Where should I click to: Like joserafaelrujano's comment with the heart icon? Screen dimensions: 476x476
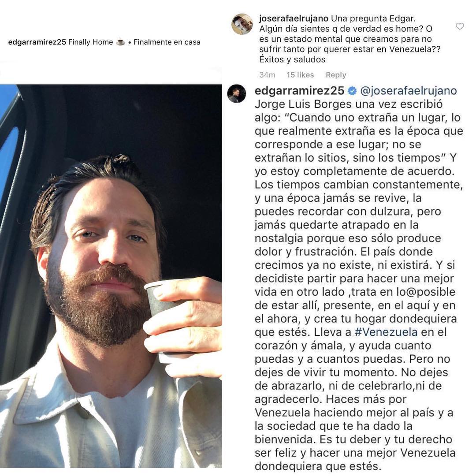tap(460, 26)
